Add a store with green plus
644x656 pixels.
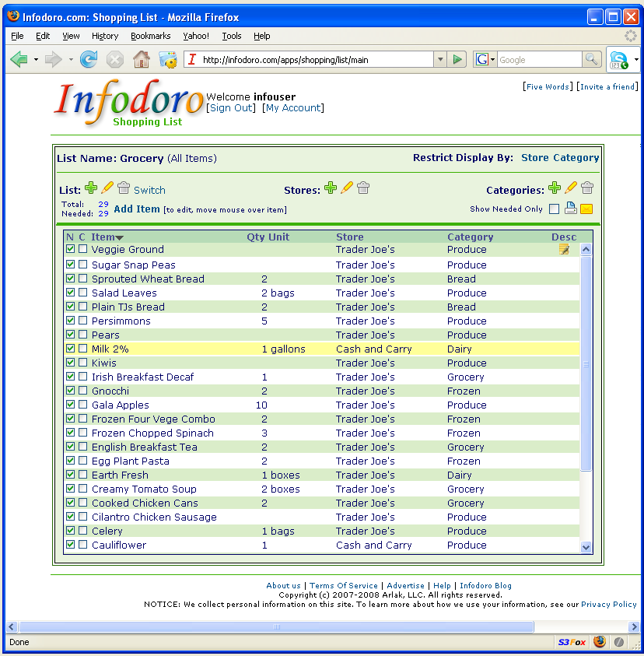[x=331, y=188]
